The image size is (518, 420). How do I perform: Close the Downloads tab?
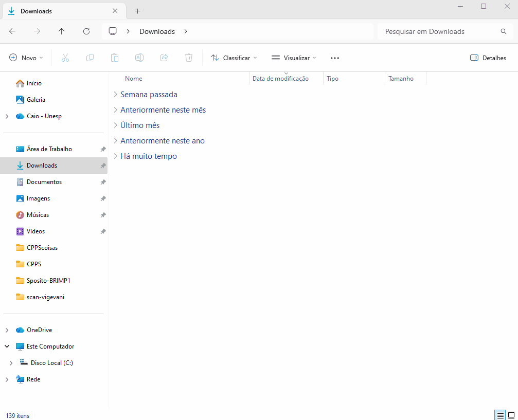[115, 11]
